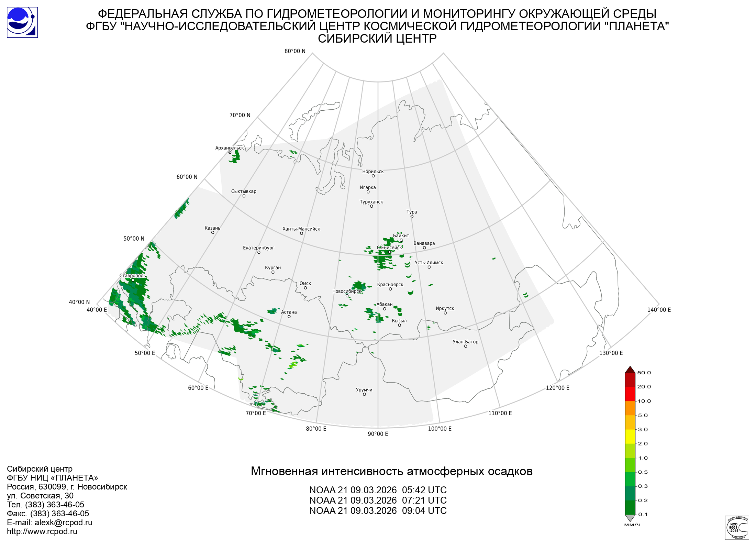Viewport: 756px width, 550px height.
Task: Click the alexk@rcpod.ru email address
Action: click(63, 522)
